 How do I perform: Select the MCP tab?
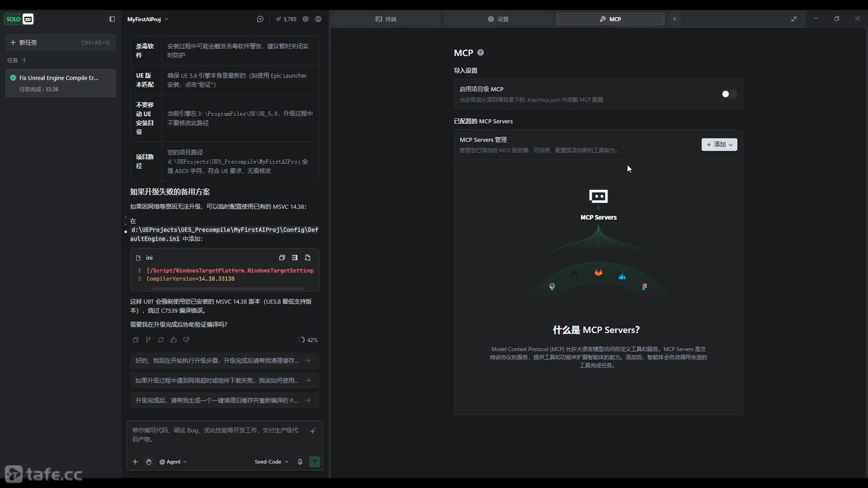[610, 19]
